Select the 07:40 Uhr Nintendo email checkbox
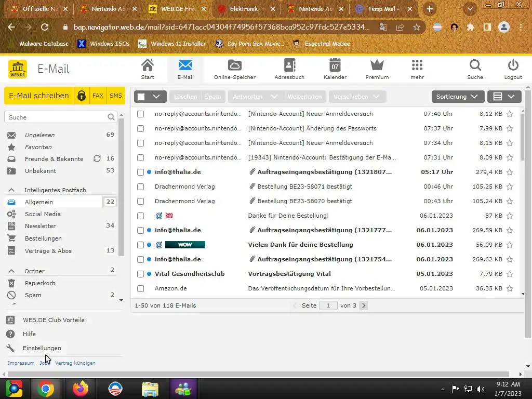This screenshot has height=399, width=532. coord(140,114)
